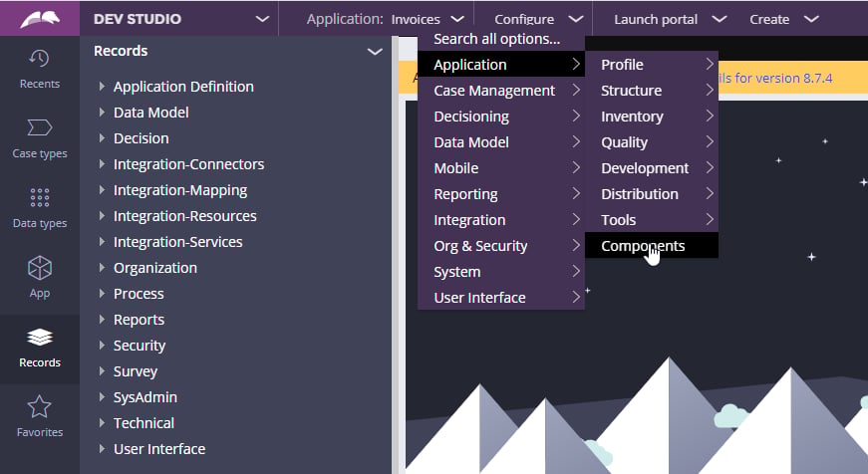Expand the Integration-Resources tree node

(102, 216)
